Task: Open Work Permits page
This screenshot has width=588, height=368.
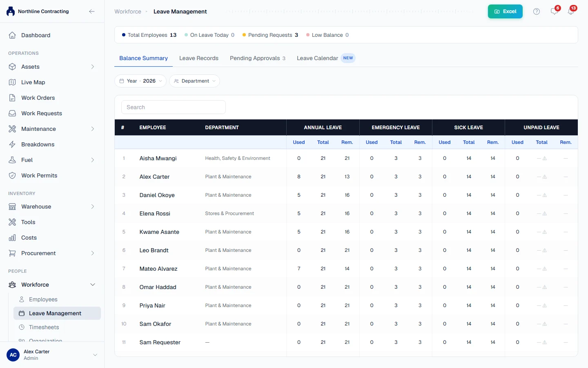Action: 52,175
